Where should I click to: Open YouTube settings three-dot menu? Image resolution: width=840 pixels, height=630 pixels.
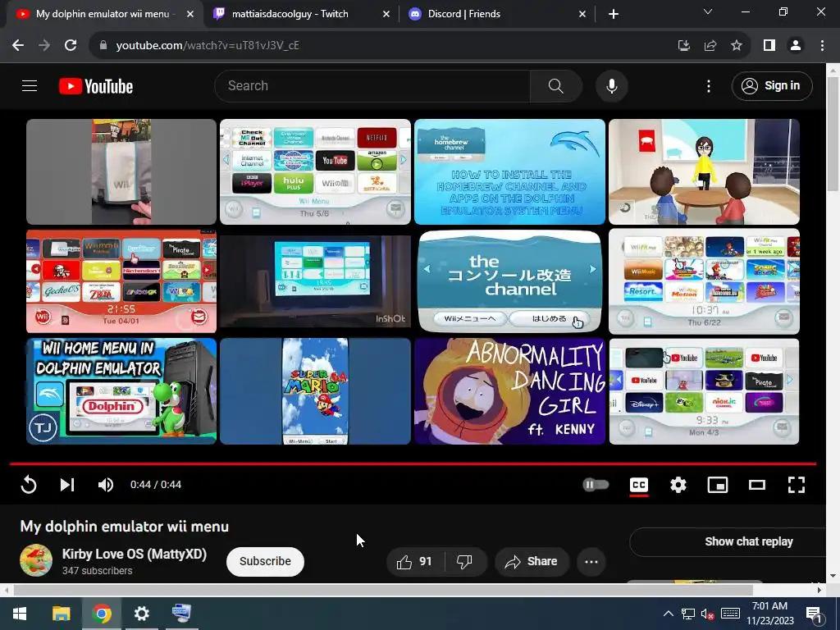pyautogui.click(x=708, y=85)
